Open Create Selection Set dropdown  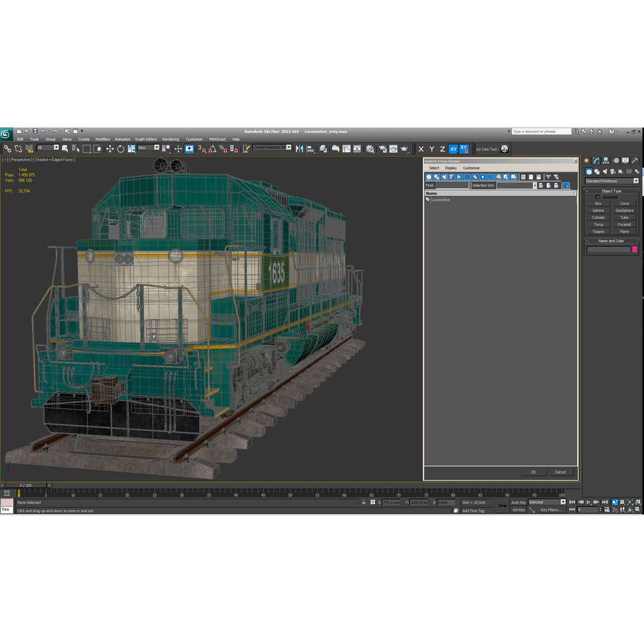point(272,147)
